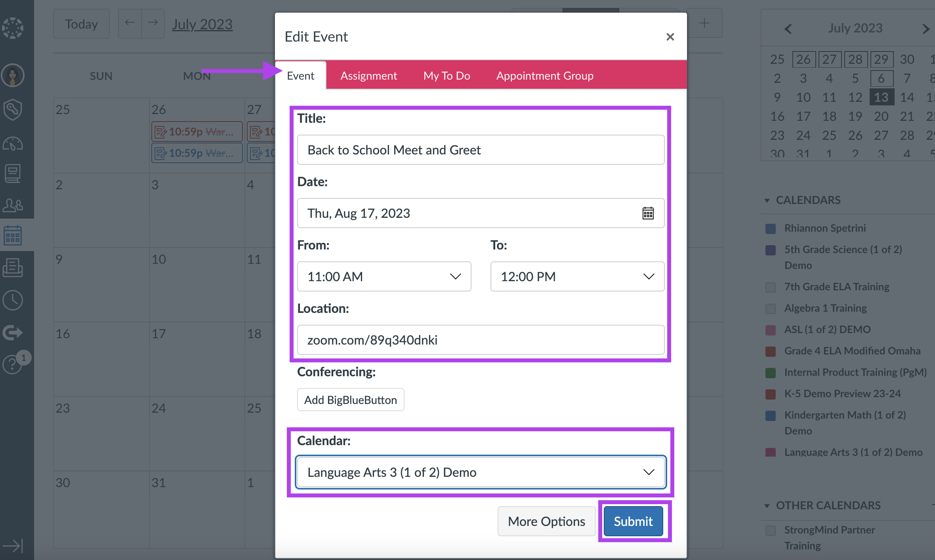The image size is (935, 560).
Task: Switch to the Assignment tab
Action: (368, 76)
